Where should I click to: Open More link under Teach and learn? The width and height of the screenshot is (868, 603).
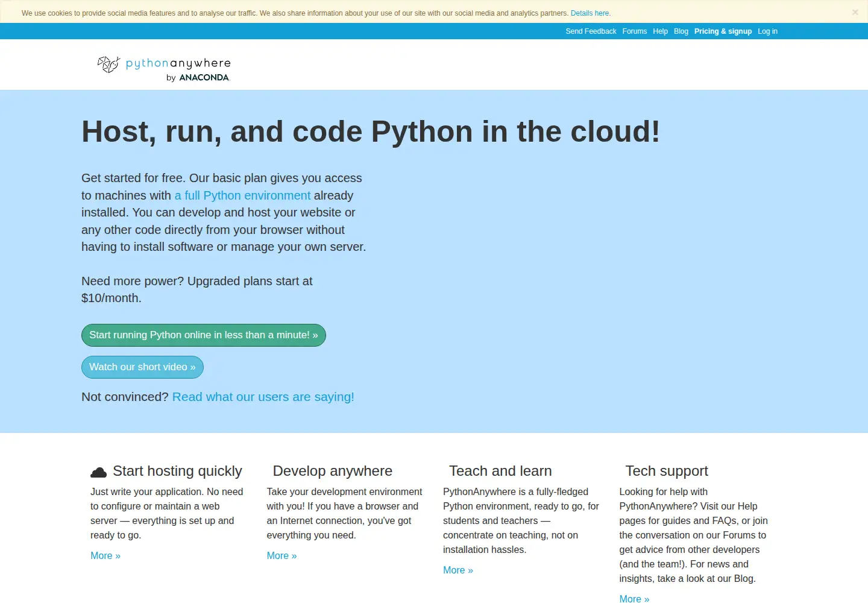(x=458, y=570)
